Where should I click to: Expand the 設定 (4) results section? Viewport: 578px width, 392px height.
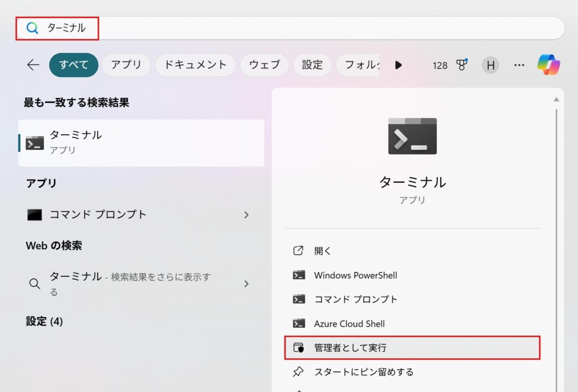point(44,321)
